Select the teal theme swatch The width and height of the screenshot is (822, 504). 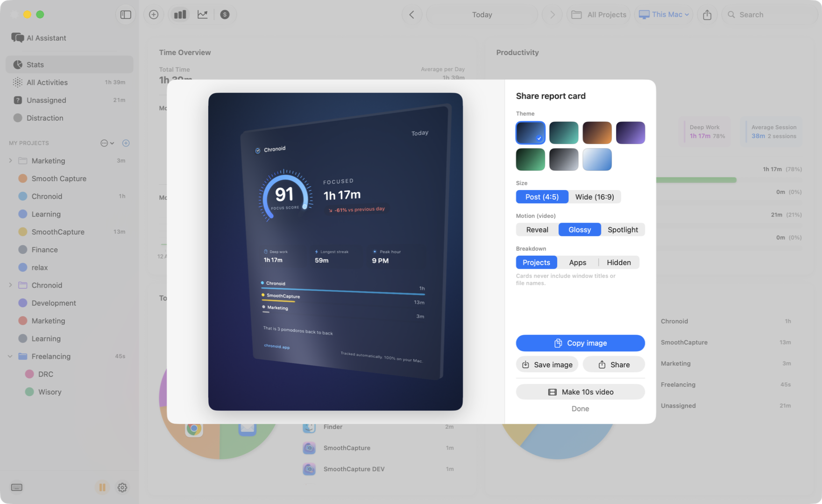[x=564, y=133]
